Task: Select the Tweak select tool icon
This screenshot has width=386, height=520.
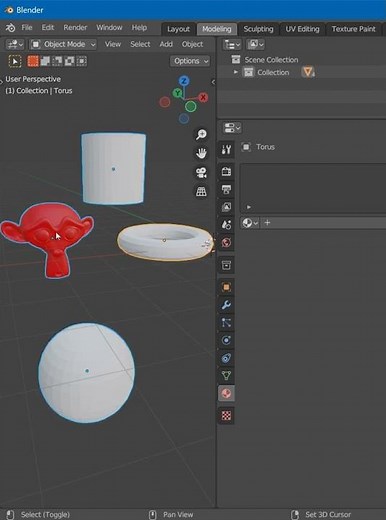Action: [15, 61]
